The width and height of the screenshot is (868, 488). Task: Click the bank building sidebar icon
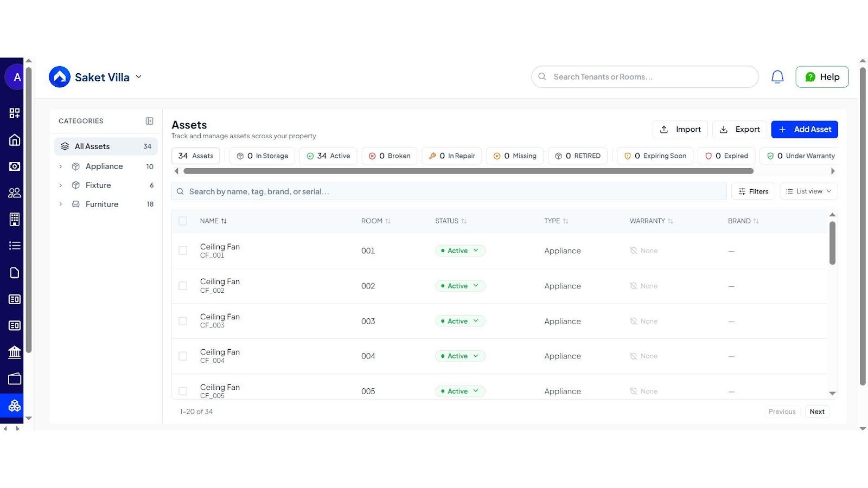15,352
